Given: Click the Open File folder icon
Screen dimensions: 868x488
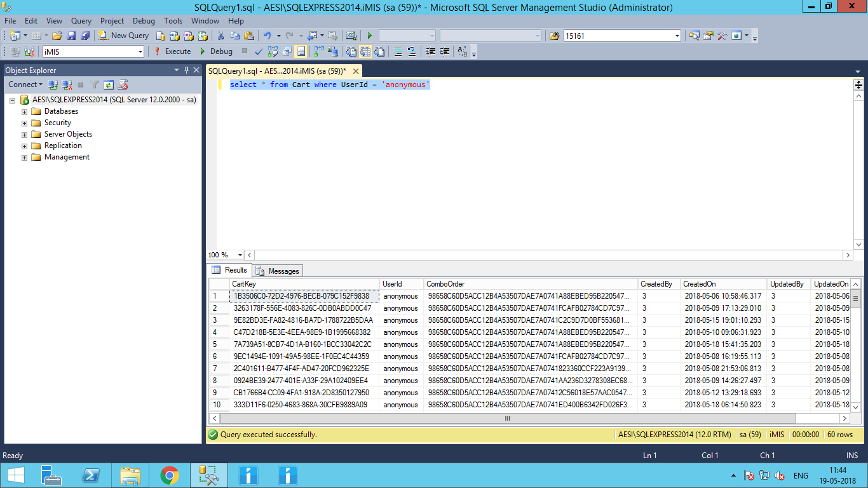Looking at the screenshot, I should tap(57, 36).
